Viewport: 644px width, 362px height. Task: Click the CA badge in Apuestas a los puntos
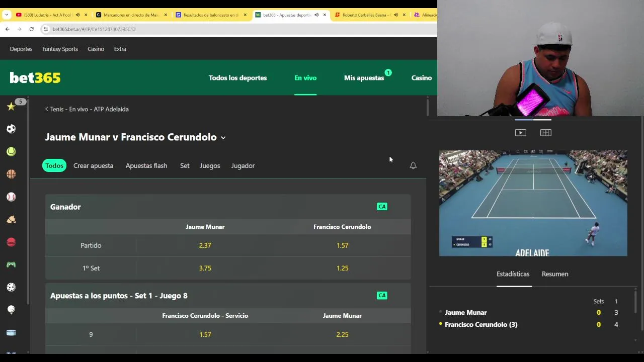coord(382,296)
